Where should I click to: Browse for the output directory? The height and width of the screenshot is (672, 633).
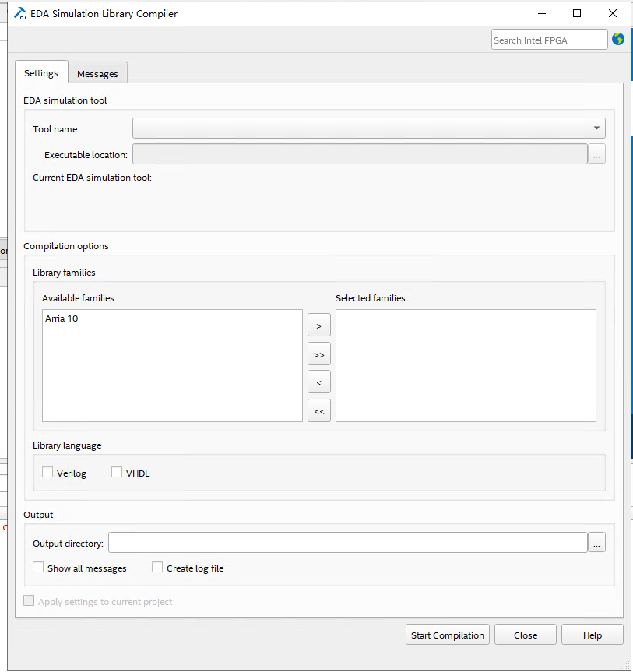(596, 542)
